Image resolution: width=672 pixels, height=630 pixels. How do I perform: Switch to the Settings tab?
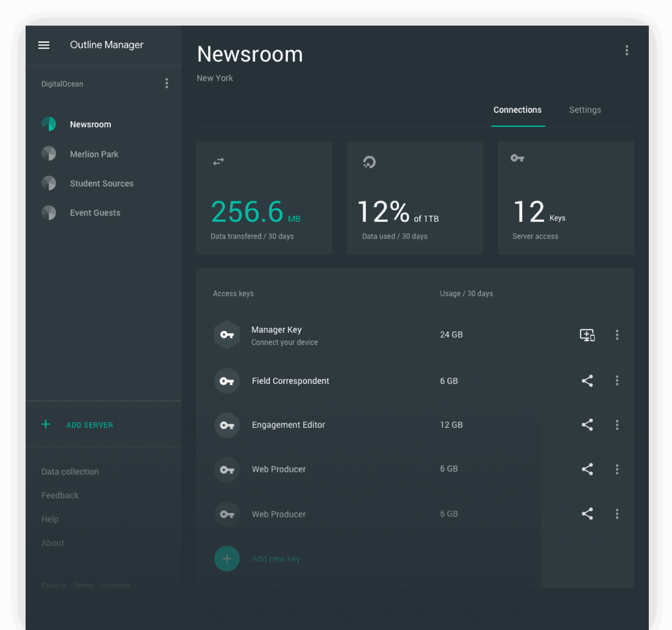coord(584,110)
